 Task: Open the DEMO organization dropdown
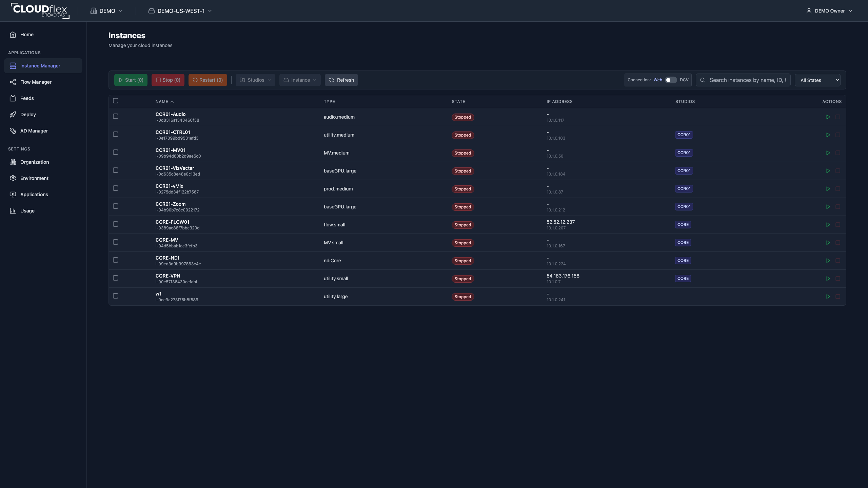point(106,11)
